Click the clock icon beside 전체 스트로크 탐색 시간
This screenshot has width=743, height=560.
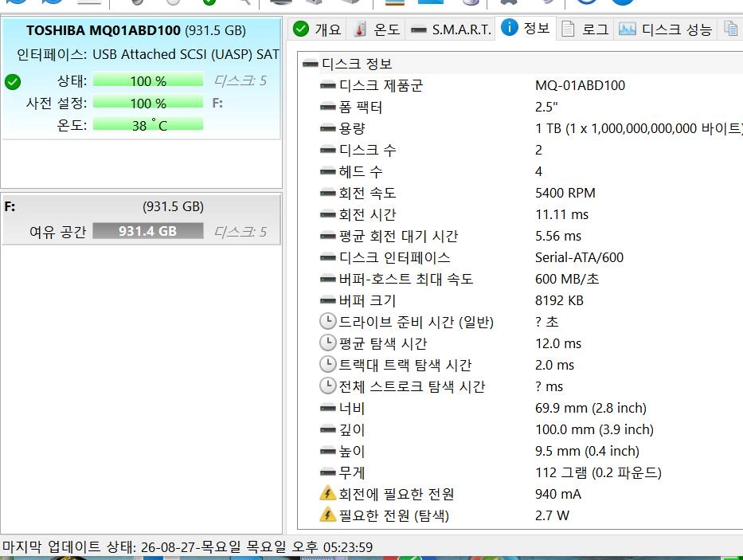pyautogui.click(x=327, y=386)
